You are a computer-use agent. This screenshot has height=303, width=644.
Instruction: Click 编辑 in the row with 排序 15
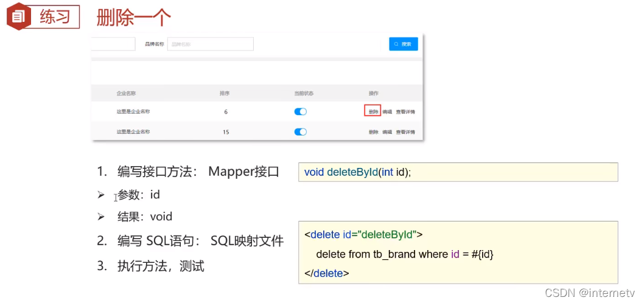click(x=387, y=132)
